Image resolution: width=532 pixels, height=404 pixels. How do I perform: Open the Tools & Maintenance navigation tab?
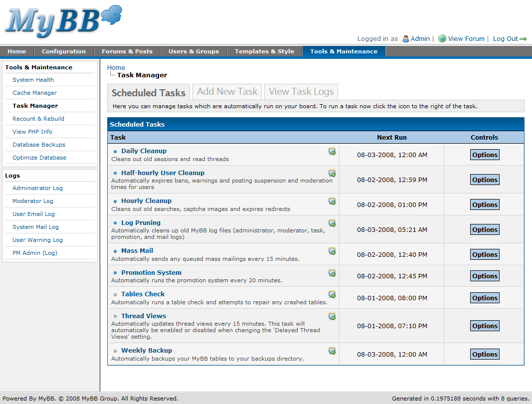coord(344,51)
